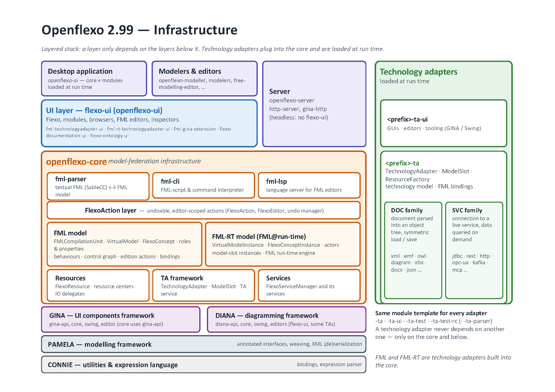Select the 'Desktop application' box heading

click(x=80, y=71)
